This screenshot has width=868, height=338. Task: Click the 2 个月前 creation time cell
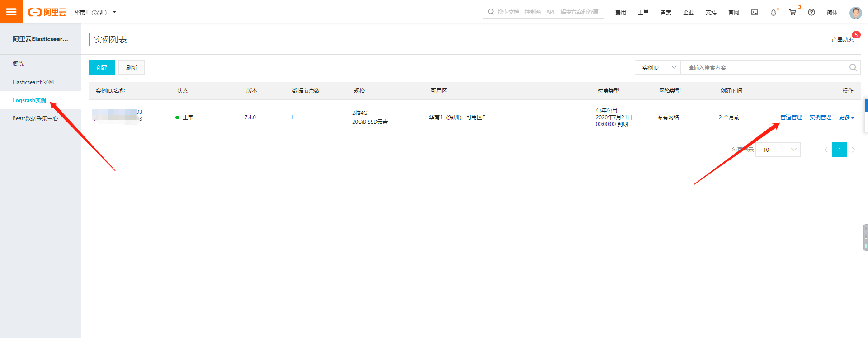tap(729, 117)
